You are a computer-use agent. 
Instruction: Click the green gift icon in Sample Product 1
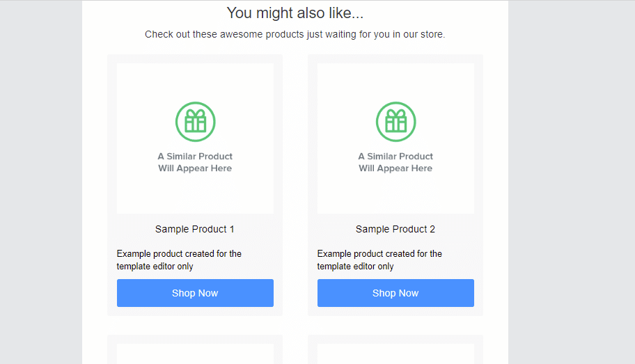coord(195,122)
